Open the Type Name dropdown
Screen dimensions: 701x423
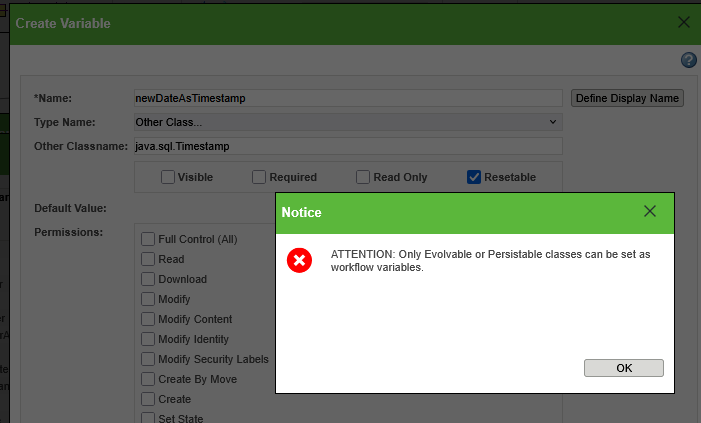pos(348,122)
